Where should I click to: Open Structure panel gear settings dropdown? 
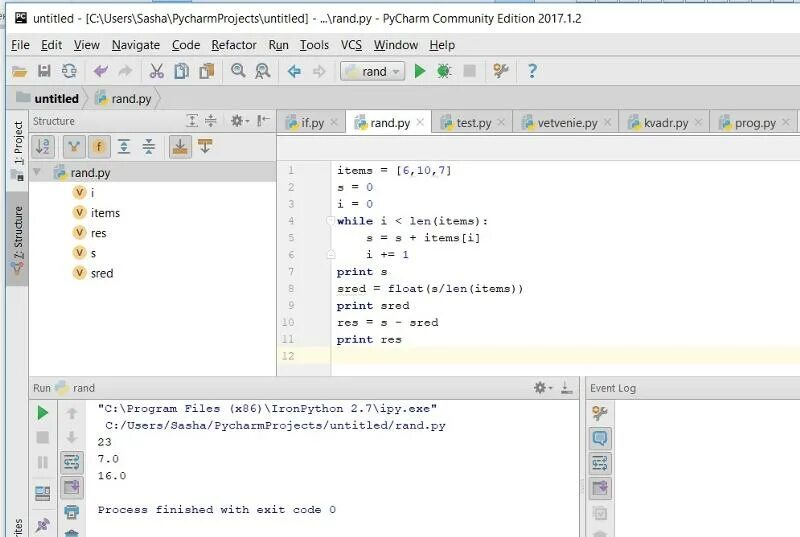(x=240, y=121)
